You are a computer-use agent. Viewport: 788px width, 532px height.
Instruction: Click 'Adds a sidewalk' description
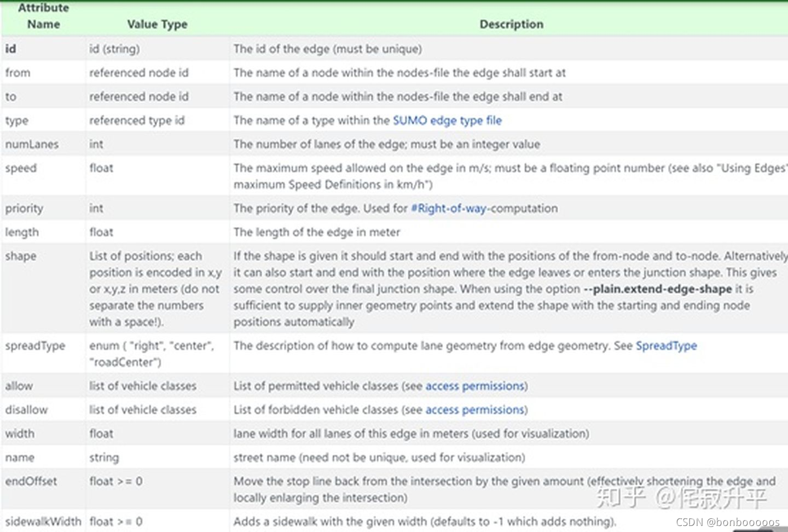[425, 522]
